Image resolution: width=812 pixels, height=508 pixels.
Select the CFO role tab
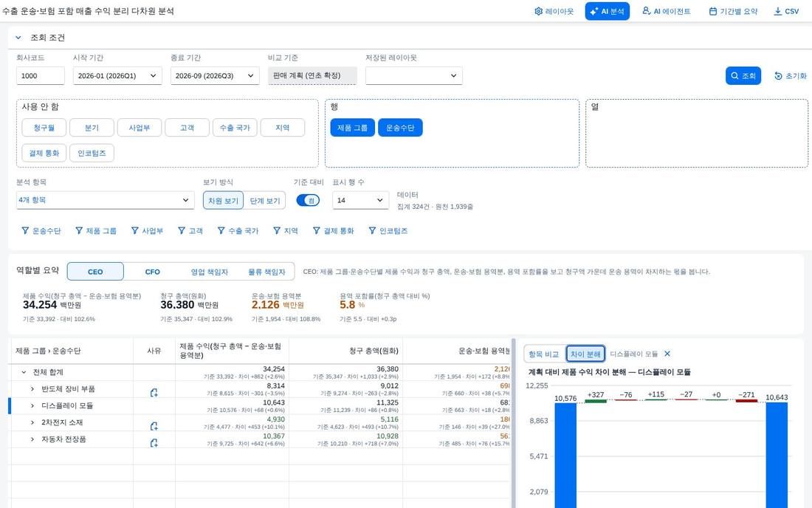click(152, 272)
